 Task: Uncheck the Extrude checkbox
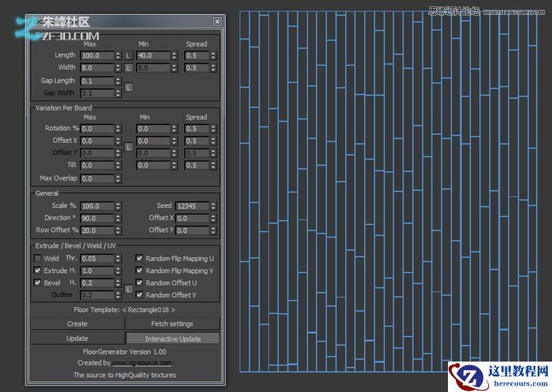(x=38, y=270)
